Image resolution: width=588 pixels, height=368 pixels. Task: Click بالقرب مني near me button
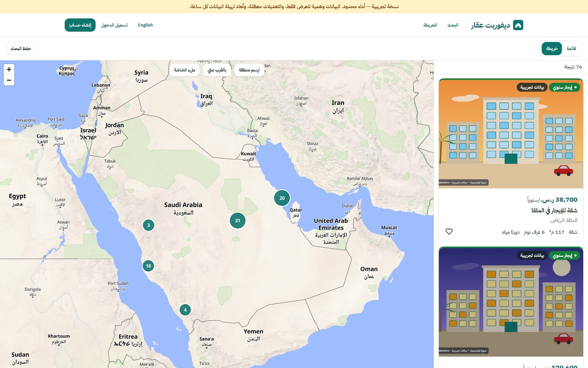point(217,70)
